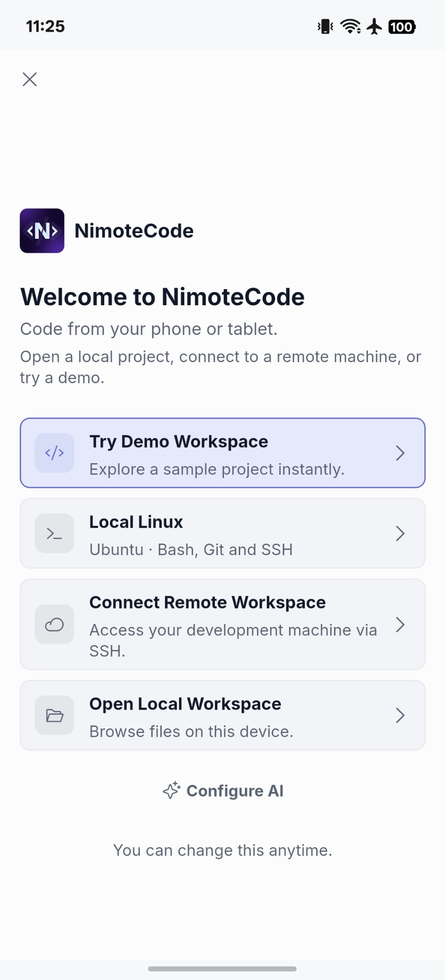Tap the battery 100 indicator
The width and height of the screenshot is (445, 980).
tap(402, 27)
